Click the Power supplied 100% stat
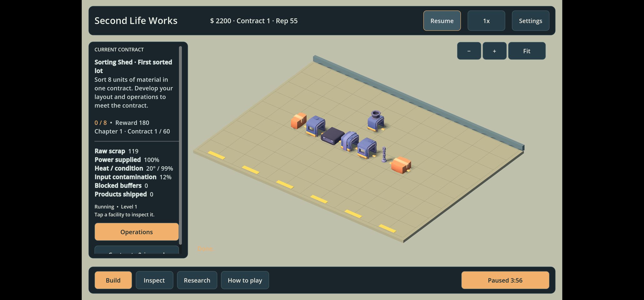Image resolution: width=644 pixels, height=300 pixels. [127, 160]
